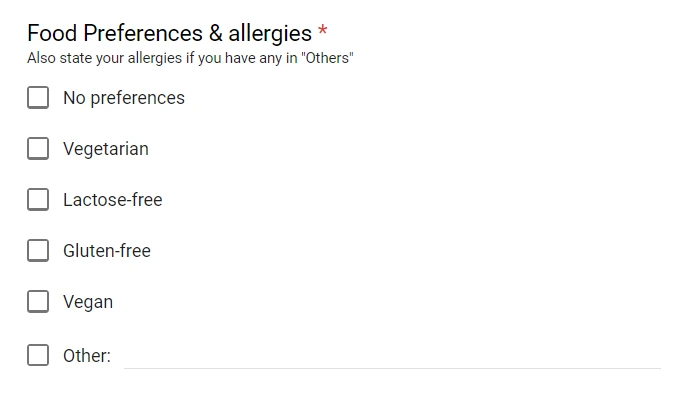This screenshot has height=400, width=693.
Task: Tick the Vegetarian checkbox
Action: point(38,149)
